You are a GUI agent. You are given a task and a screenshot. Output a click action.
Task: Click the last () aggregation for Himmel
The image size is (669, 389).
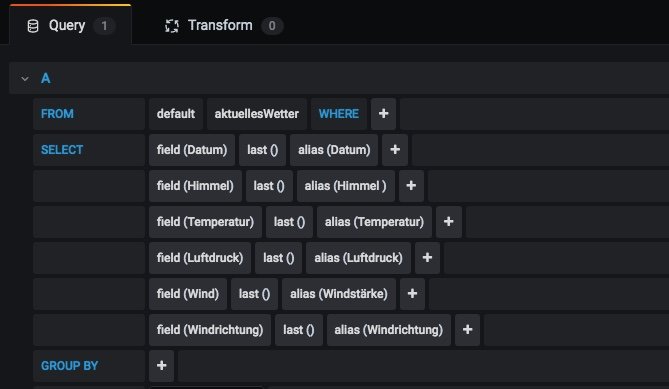point(269,186)
